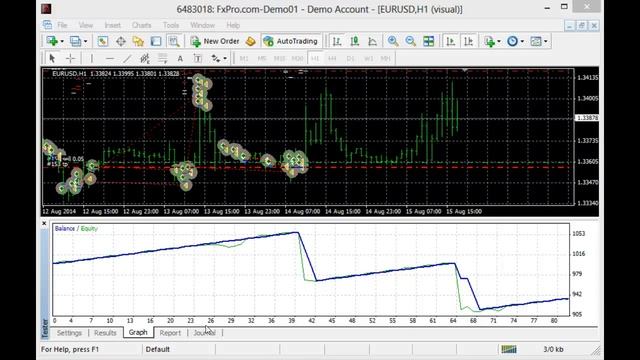Open the Charts menu
The height and width of the screenshot is (360, 640).
[x=141, y=25]
